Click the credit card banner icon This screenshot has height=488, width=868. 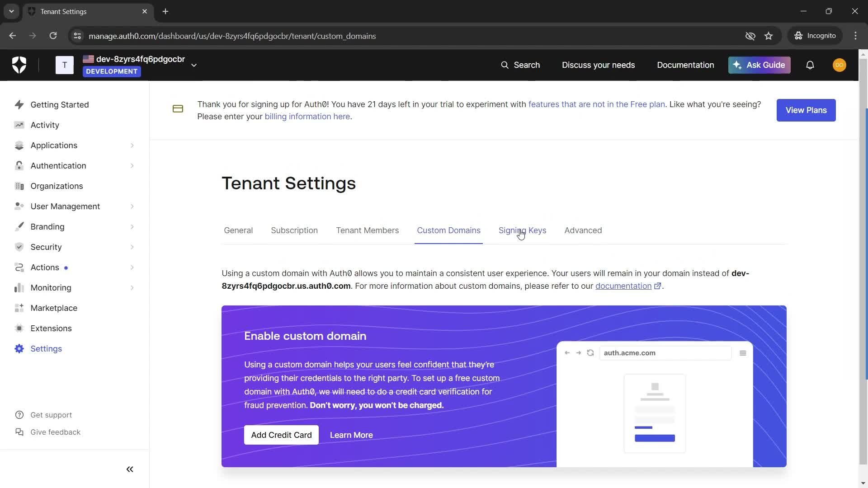(x=178, y=109)
